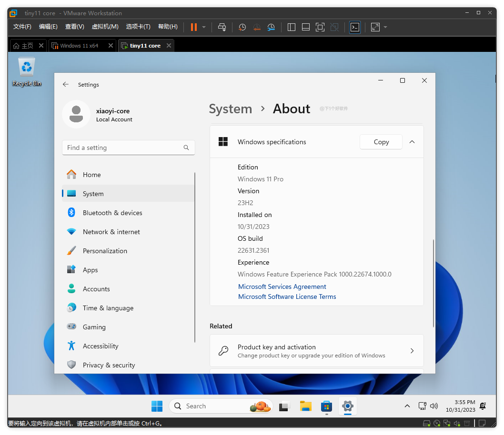
Task: Switch to the Windows 11 x64 tab
Action: pos(79,46)
